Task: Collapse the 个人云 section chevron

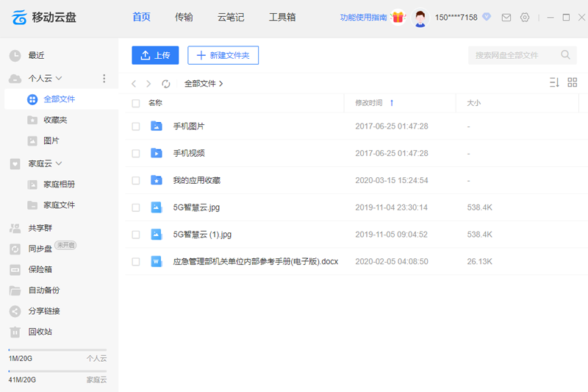Action: coord(59,78)
